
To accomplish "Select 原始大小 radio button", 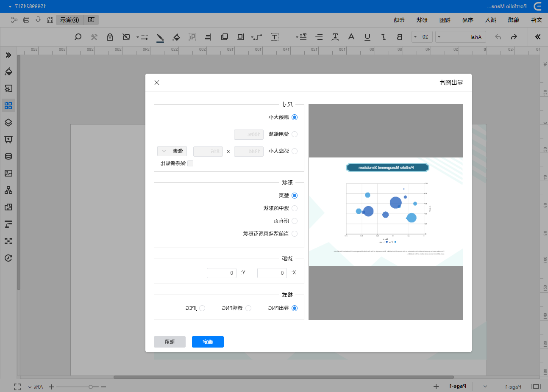I will (295, 117).
